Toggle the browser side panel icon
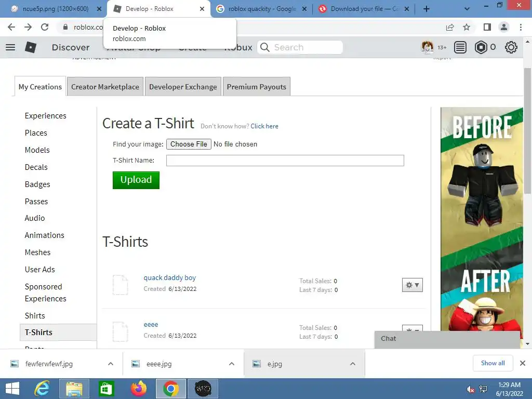This screenshot has width=532, height=399. pyautogui.click(x=487, y=27)
